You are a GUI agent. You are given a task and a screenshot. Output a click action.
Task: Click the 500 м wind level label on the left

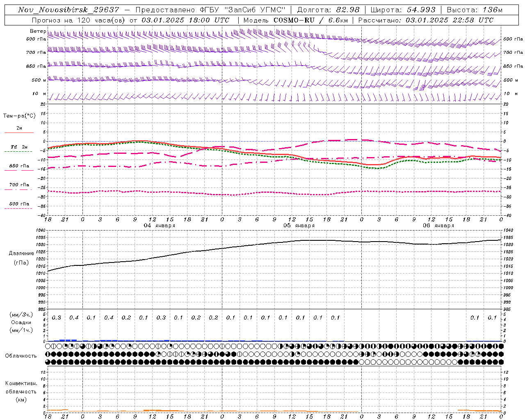[39, 80]
